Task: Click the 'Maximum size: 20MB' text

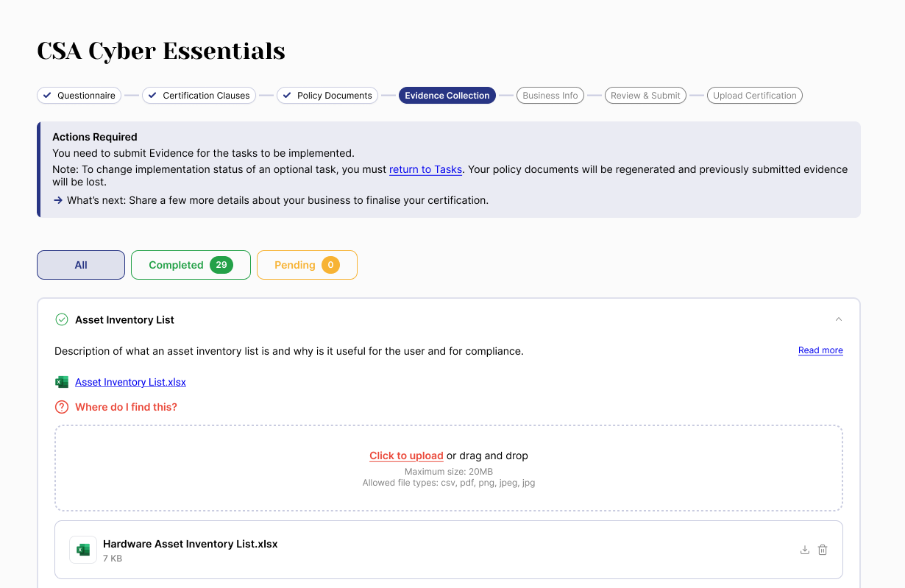Action: point(449,472)
